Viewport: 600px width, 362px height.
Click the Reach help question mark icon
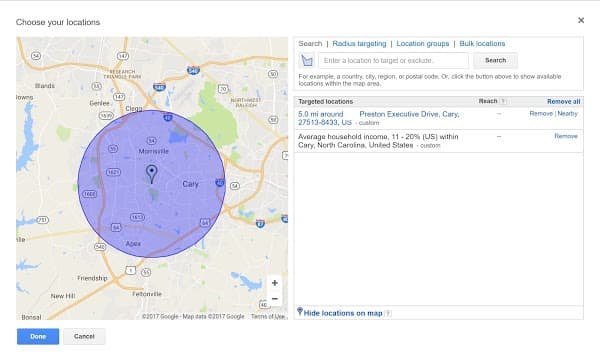(x=503, y=101)
